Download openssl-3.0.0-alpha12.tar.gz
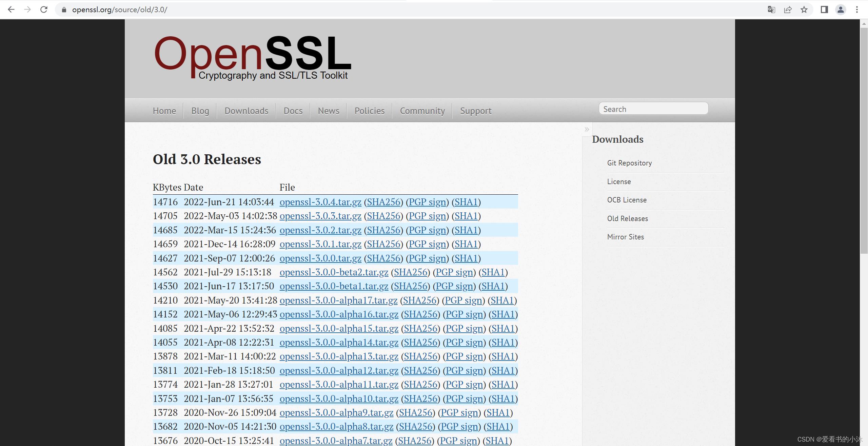 click(x=339, y=370)
